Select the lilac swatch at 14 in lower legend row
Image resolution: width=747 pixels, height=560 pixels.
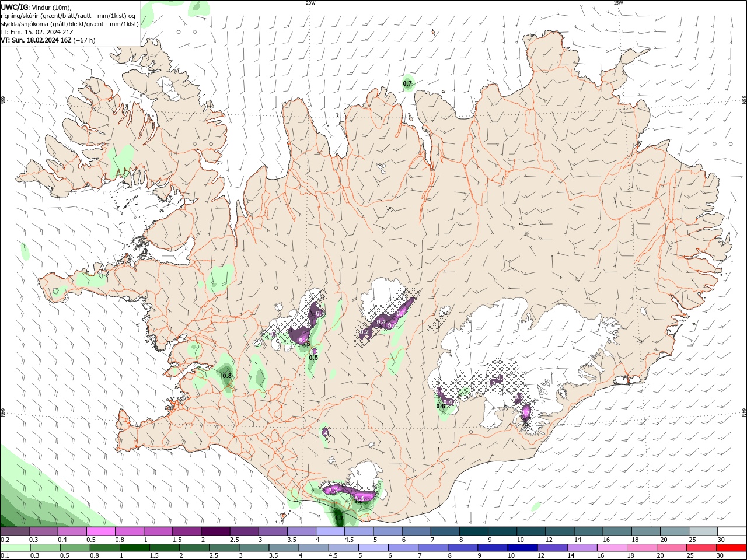[x=582, y=548]
